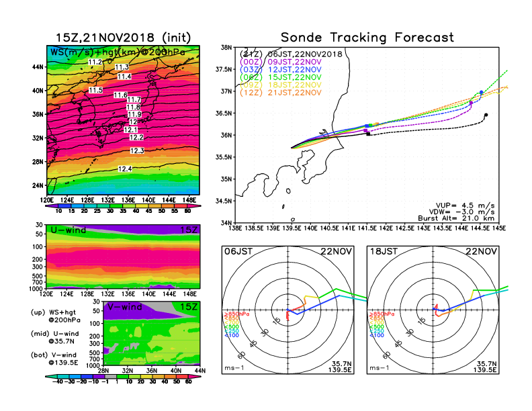
Task: Click the "U-wind" panel label
Action: coord(69,230)
